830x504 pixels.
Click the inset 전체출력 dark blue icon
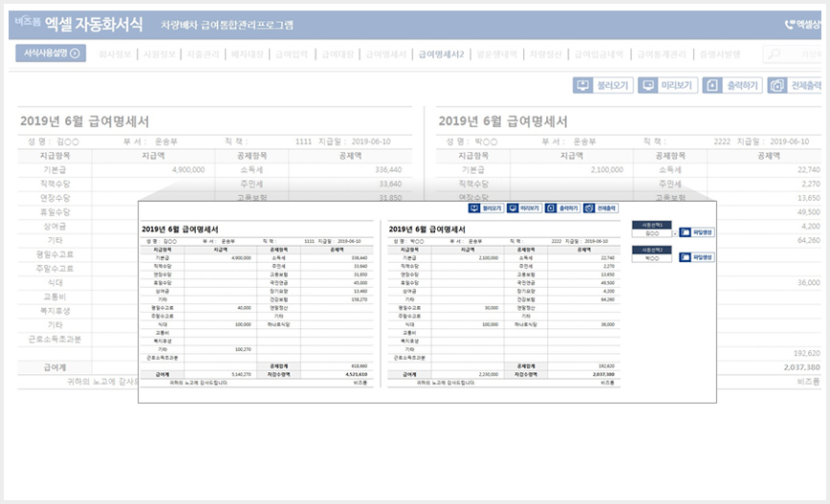[589, 208]
